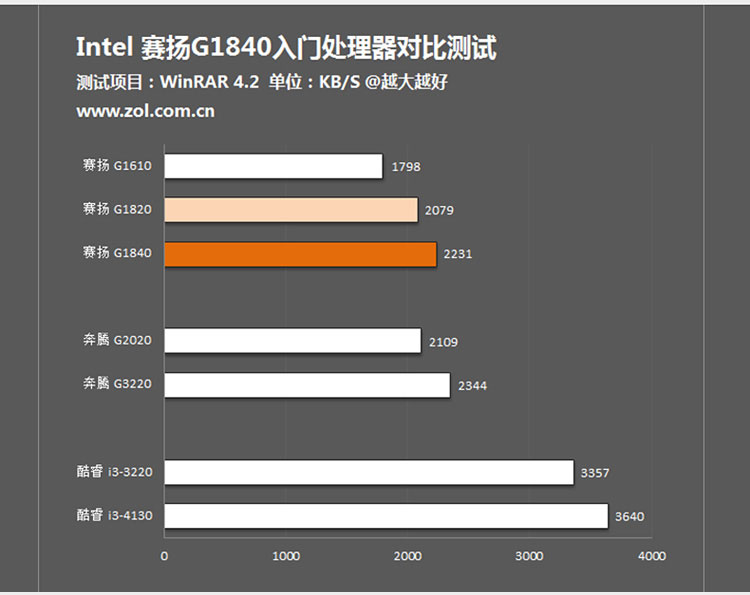Viewport: 750px width, 595px height.
Task: Select the longest bar for 酷睿 i3-4130
Action: [x=386, y=516]
